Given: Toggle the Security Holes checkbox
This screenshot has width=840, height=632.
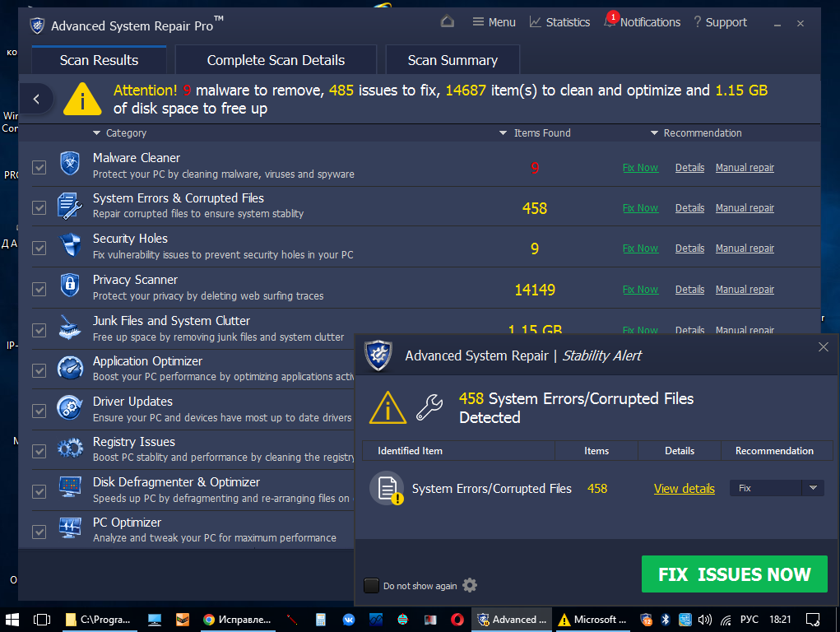Looking at the screenshot, I should (39, 249).
